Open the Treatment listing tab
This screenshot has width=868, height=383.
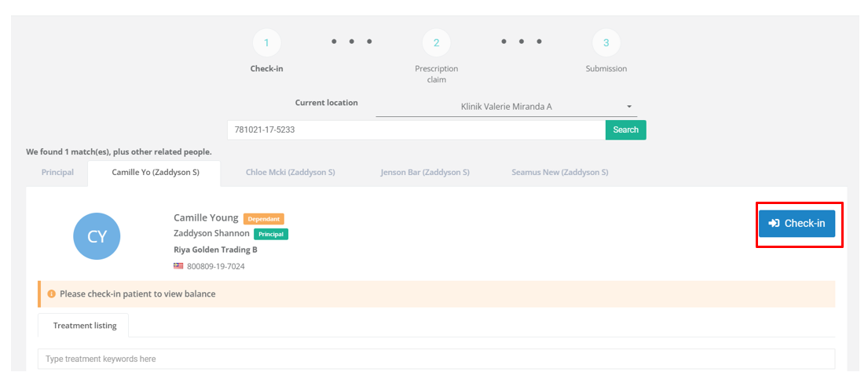(x=85, y=326)
